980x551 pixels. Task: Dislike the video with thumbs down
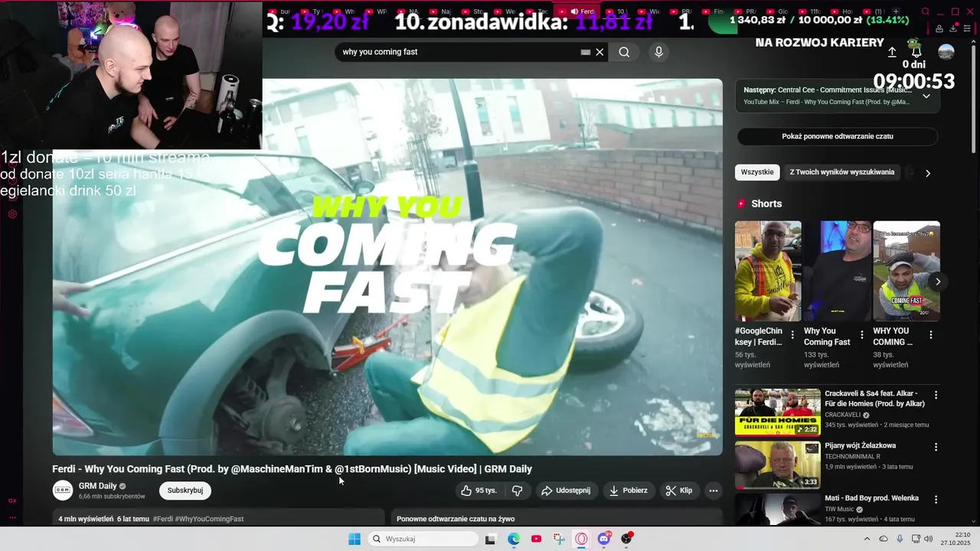click(x=517, y=491)
